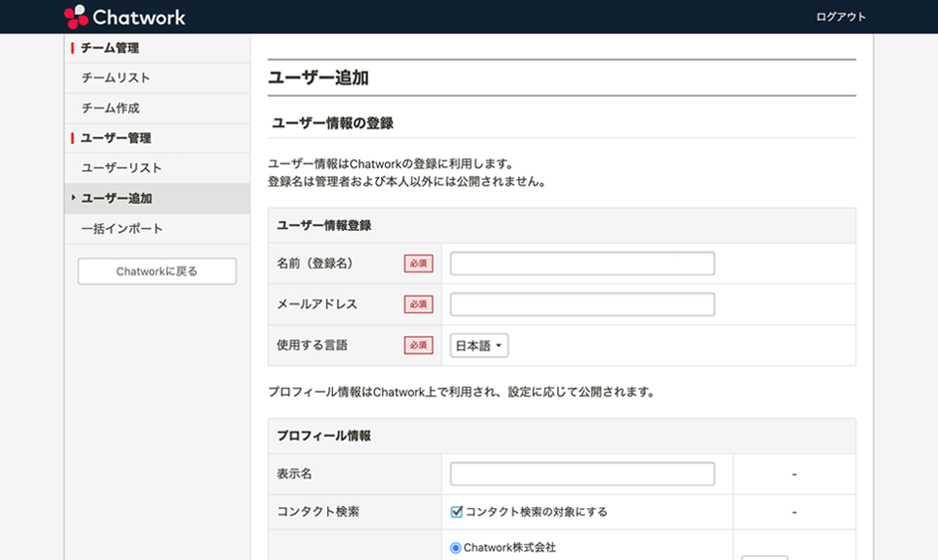Click the 必須 badge beside メールアドレス
938x560 pixels.
tap(418, 304)
